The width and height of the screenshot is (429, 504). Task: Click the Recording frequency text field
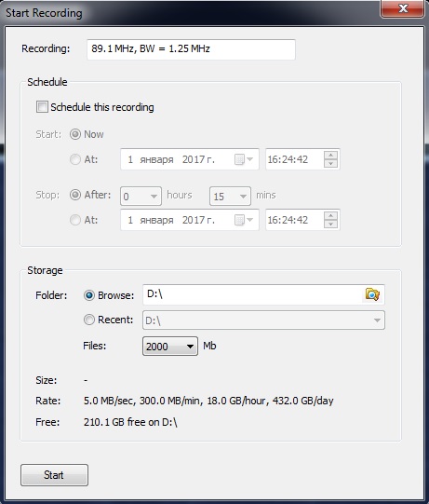(191, 49)
